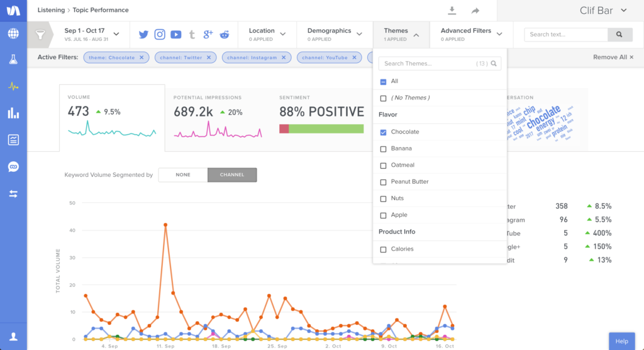
Task: Click the funnel filter icon
Action: (40, 35)
